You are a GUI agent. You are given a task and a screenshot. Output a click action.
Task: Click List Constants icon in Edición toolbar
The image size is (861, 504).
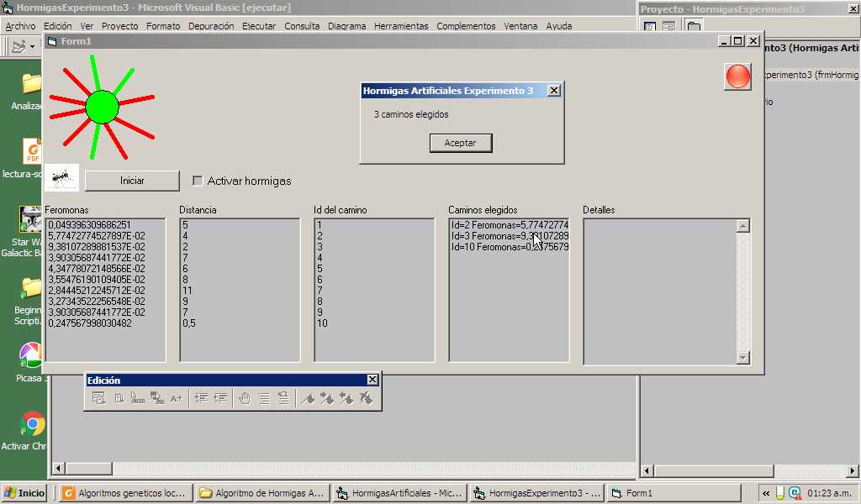point(119,398)
